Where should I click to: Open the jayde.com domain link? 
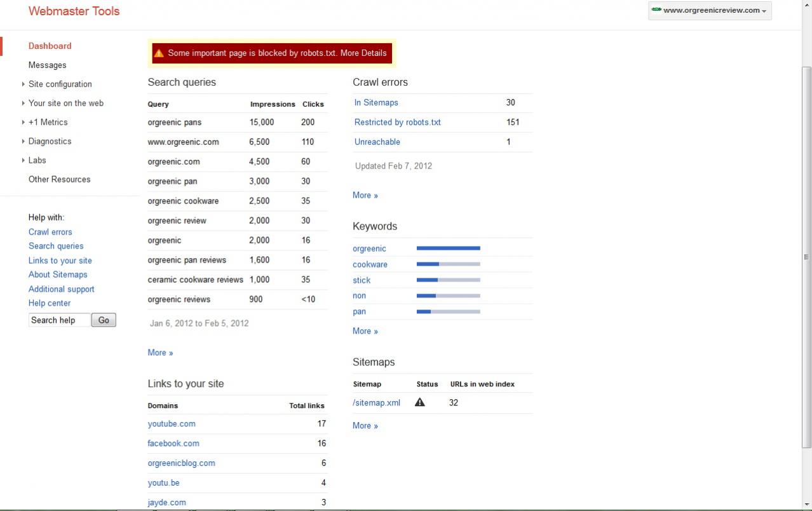(x=167, y=503)
